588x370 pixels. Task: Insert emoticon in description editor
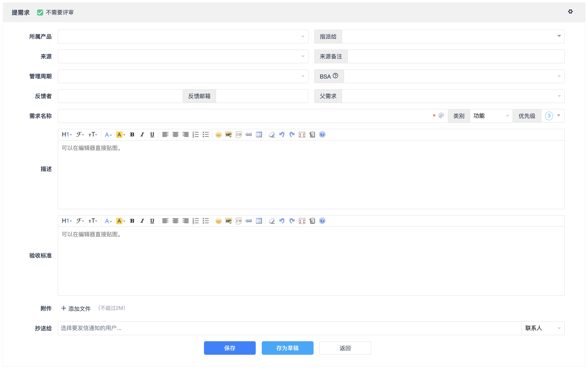click(219, 134)
